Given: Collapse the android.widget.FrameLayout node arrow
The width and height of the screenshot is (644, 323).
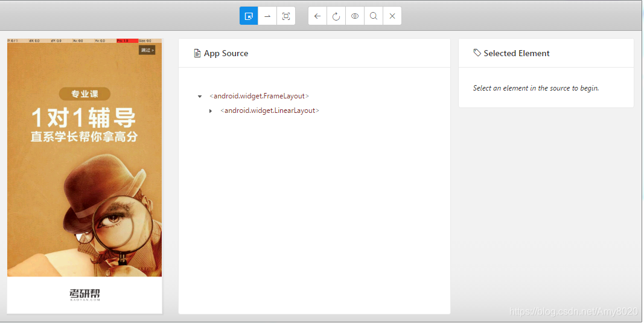Looking at the screenshot, I should click(x=200, y=97).
